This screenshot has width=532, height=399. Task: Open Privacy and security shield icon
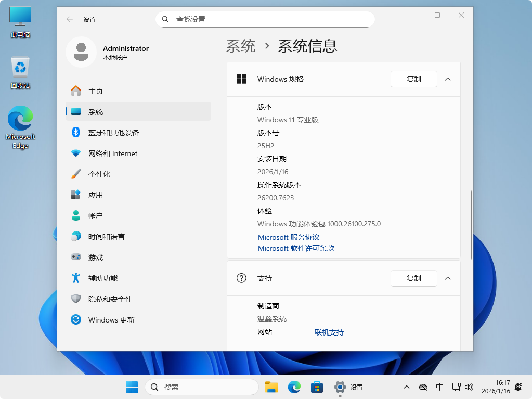tap(76, 299)
